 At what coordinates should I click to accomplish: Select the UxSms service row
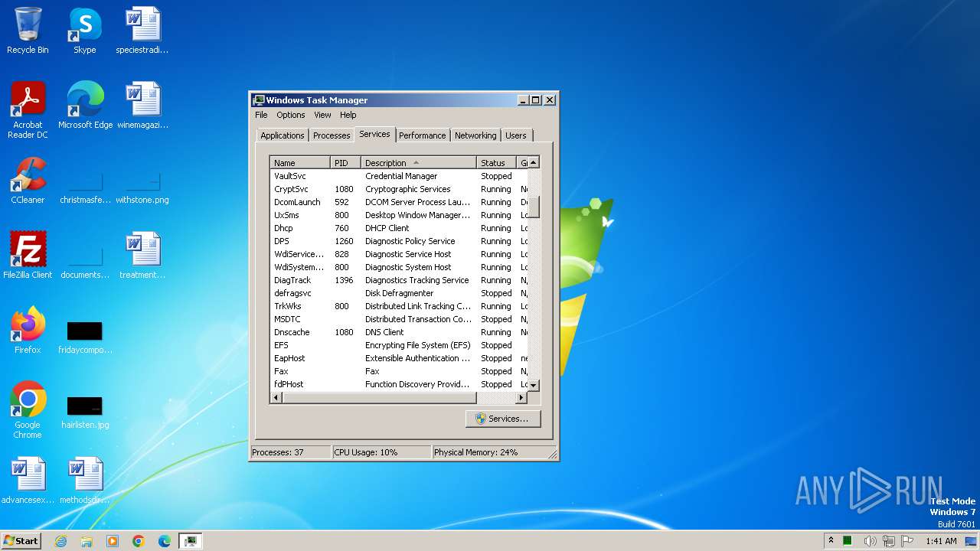pos(399,215)
